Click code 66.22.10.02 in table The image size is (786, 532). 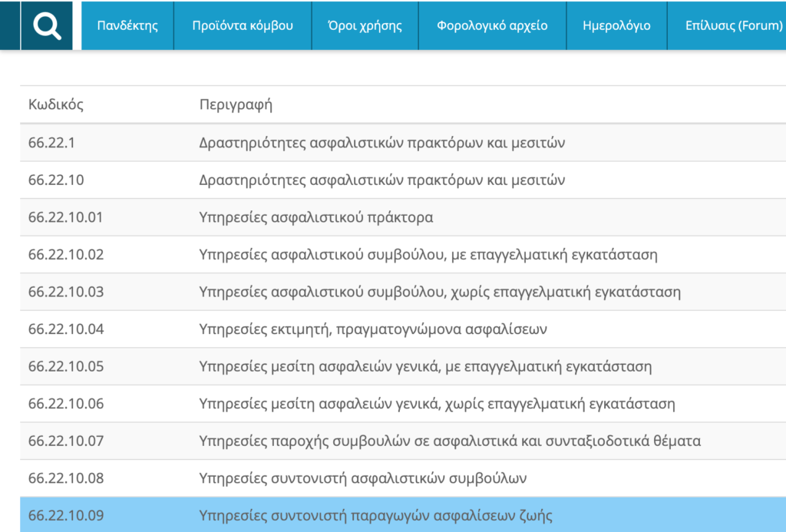pyautogui.click(x=66, y=255)
